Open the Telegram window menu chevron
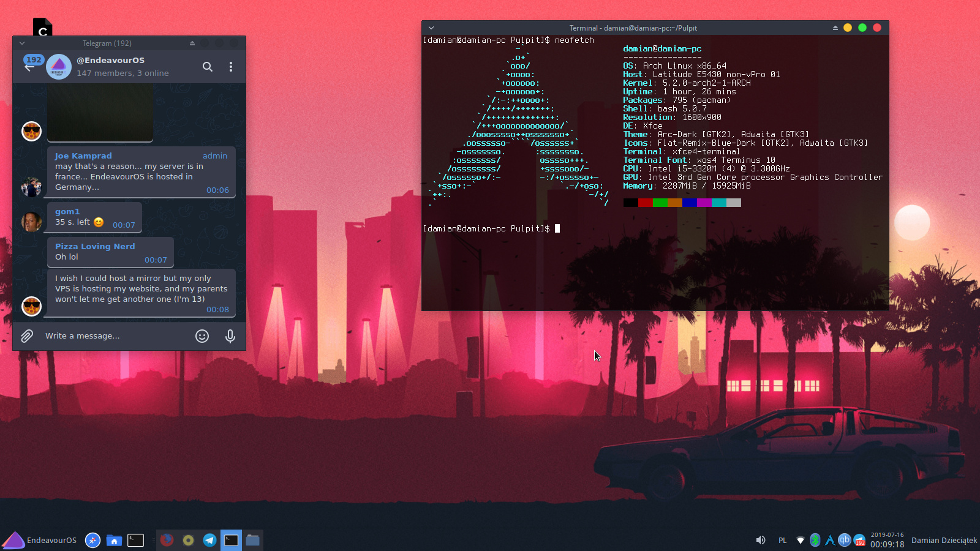Screen dimensions: 980x551 point(22,43)
